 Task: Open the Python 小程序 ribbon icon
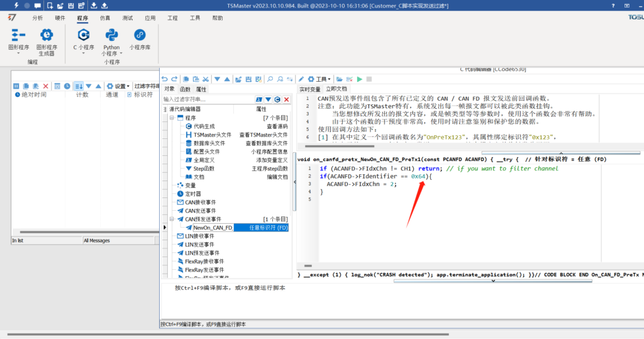tap(111, 35)
